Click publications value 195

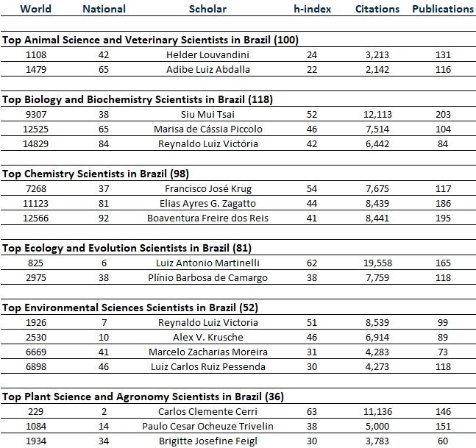(x=443, y=218)
